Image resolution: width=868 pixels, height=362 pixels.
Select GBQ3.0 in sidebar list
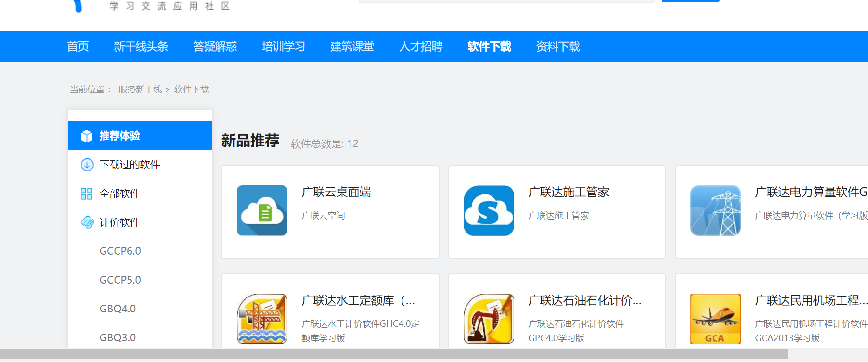[x=118, y=337]
